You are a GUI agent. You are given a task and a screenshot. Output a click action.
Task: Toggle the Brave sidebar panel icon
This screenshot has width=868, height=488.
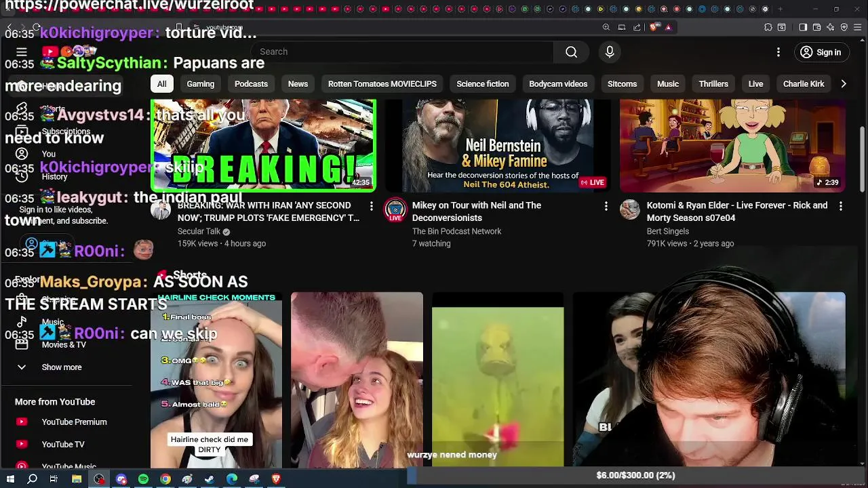(803, 27)
